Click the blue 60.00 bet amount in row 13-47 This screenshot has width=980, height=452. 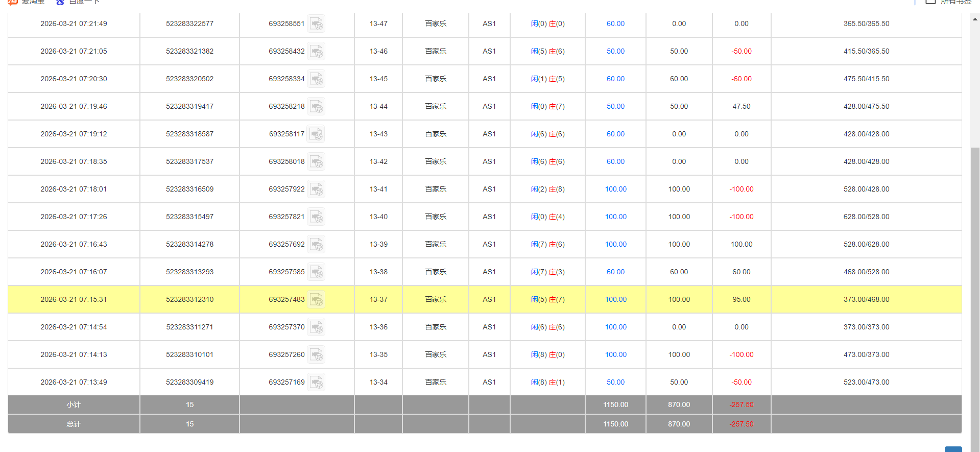coord(615,24)
